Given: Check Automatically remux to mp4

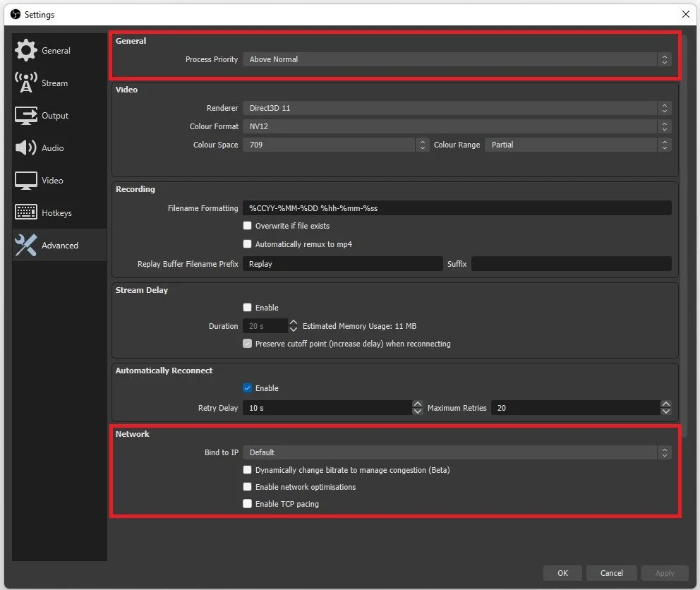Looking at the screenshot, I should pyautogui.click(x=248, y=243).
